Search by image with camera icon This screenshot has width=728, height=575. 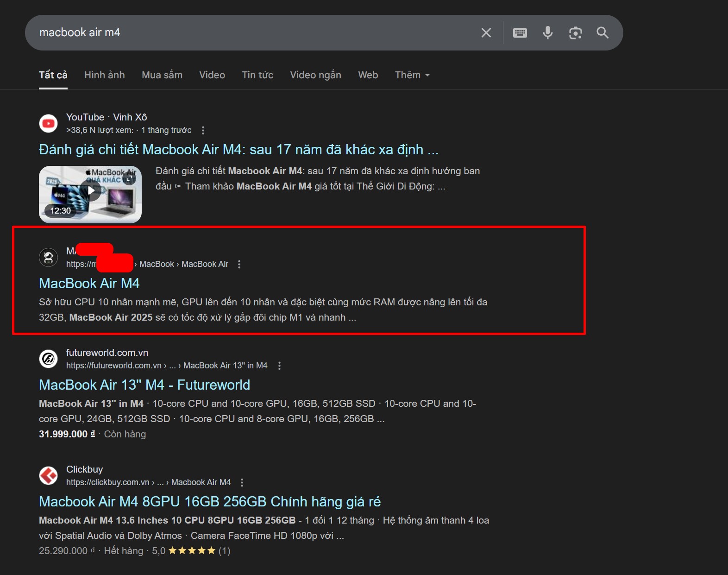(575, 33)
